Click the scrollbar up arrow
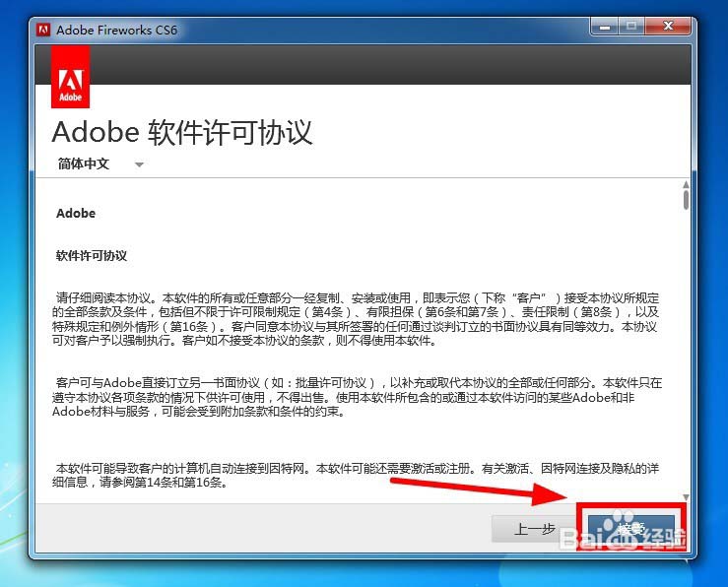Image resolution: width=728 pixels, height=587 pixels. [x=686, y=184]
